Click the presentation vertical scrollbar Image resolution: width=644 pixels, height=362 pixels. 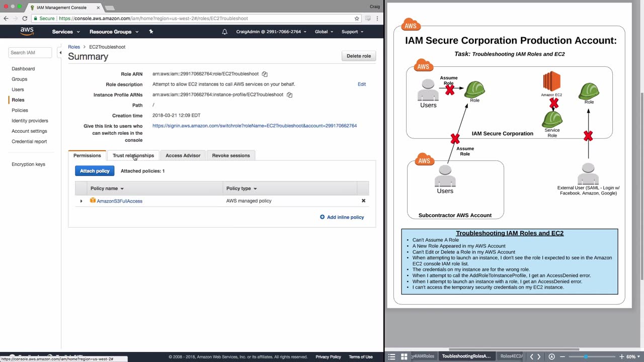641,186
